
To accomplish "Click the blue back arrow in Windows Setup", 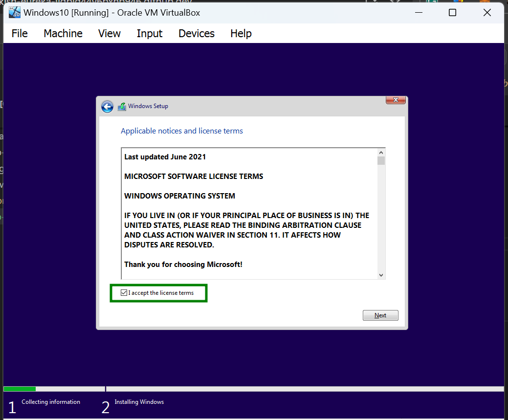I will click(x=107, y=106).
